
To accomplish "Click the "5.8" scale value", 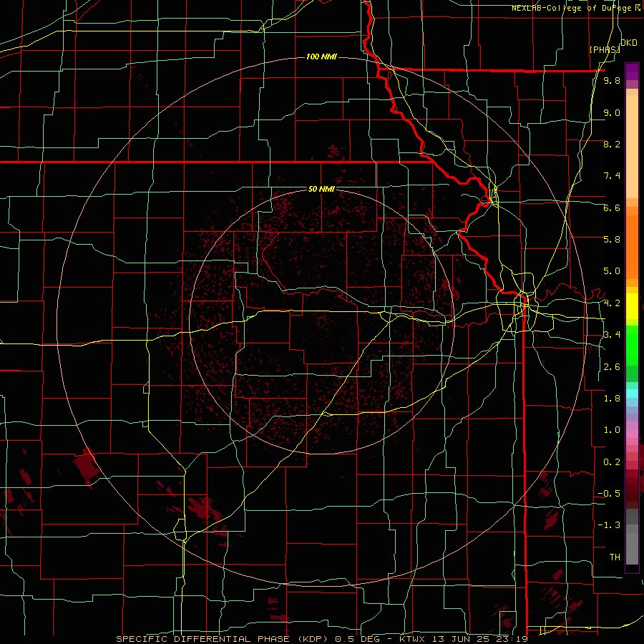I will click(x=612, y=240).
